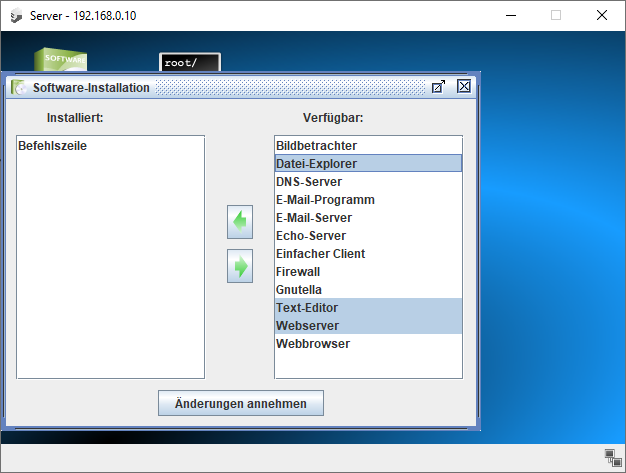This screenshot has width=626, height=473.
Task: Close the Server 192.168.0.10 window
Action: pyautogui.click(x=602, y=16)
